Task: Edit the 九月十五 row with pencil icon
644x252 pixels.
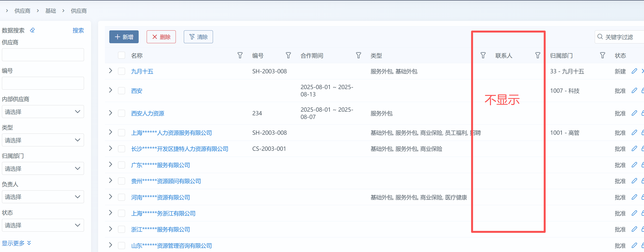Action: coord(634,71)
